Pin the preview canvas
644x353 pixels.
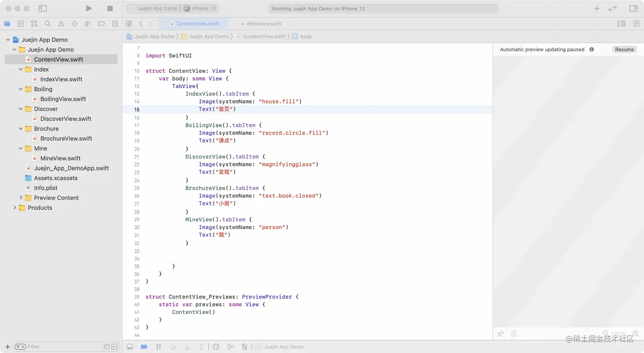(500, 334)
